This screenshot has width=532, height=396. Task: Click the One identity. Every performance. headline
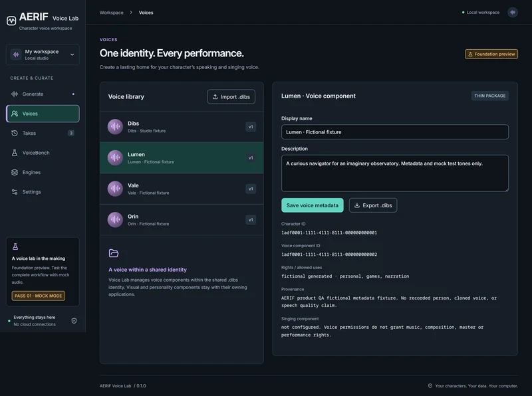pyautogui.click(x=172, y=53)
